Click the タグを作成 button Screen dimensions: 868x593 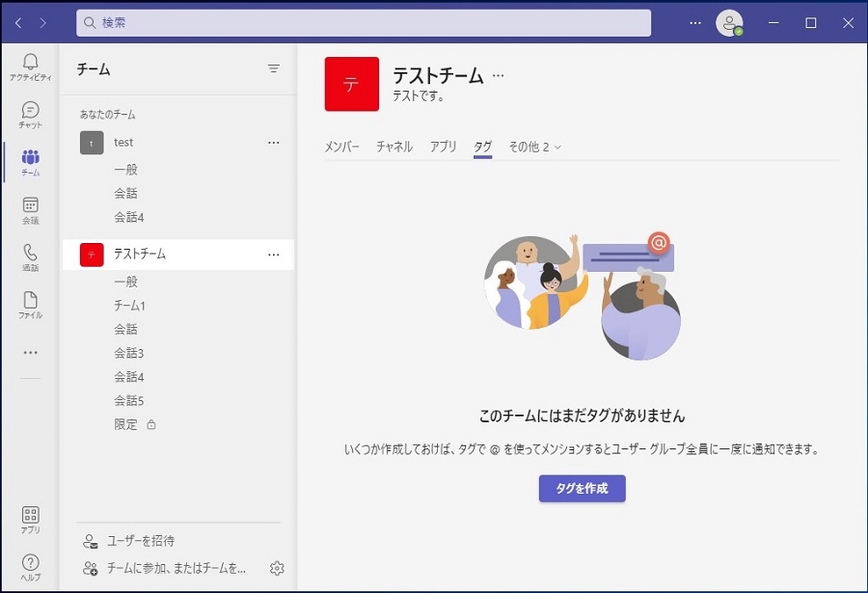point(583,488)
